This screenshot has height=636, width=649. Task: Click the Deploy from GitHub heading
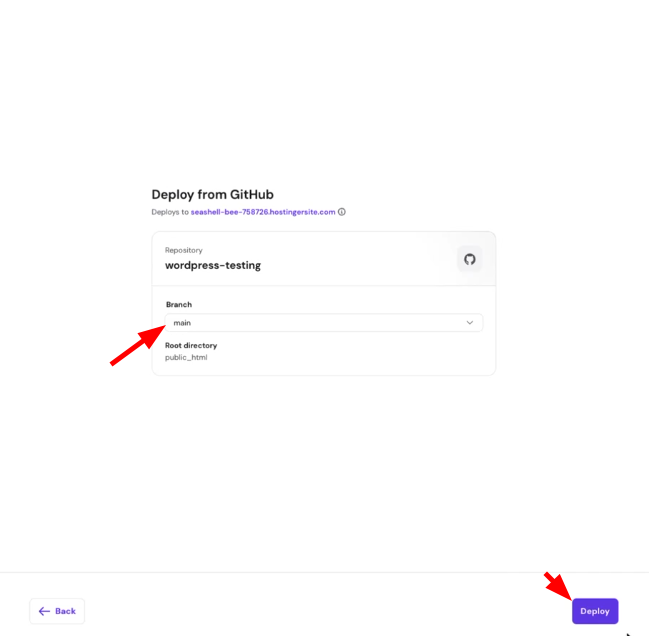tap(212, 194)
